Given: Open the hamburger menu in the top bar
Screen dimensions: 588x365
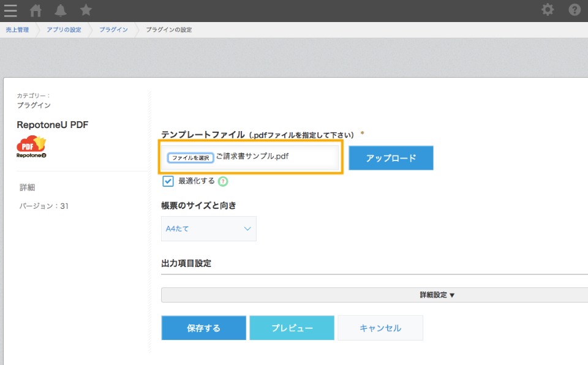Looking at the screenshot, I should [x=10, y=10].
